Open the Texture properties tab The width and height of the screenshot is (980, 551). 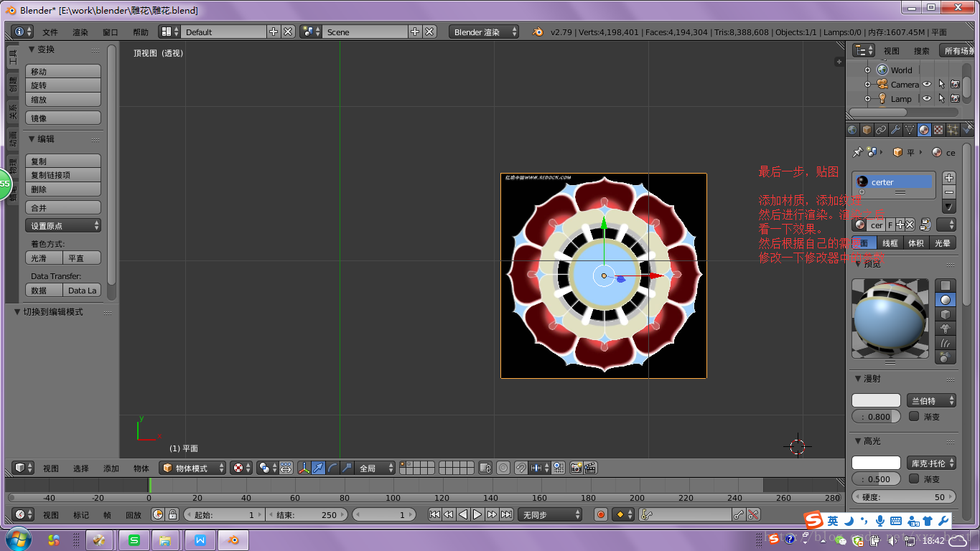pyautogui.click(x=938, y=130)
